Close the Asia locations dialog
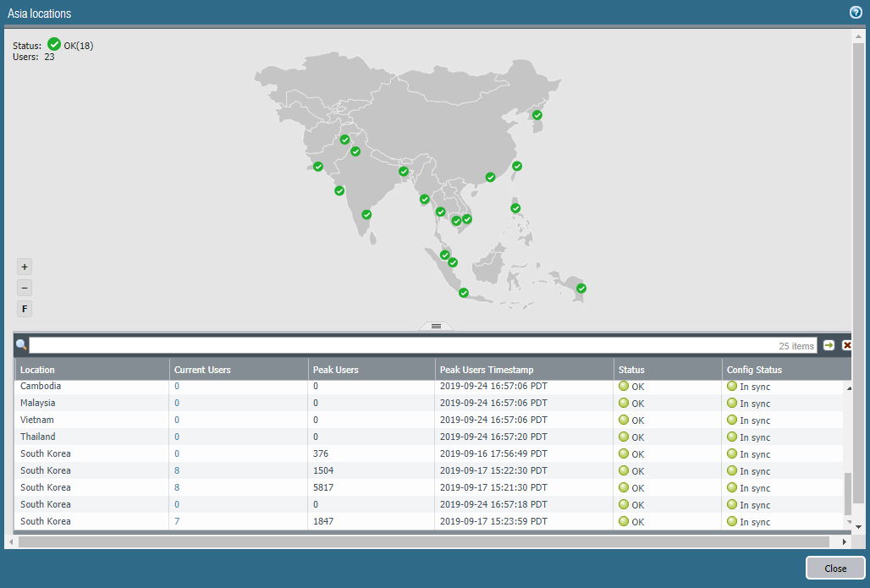 click(834, 569)
